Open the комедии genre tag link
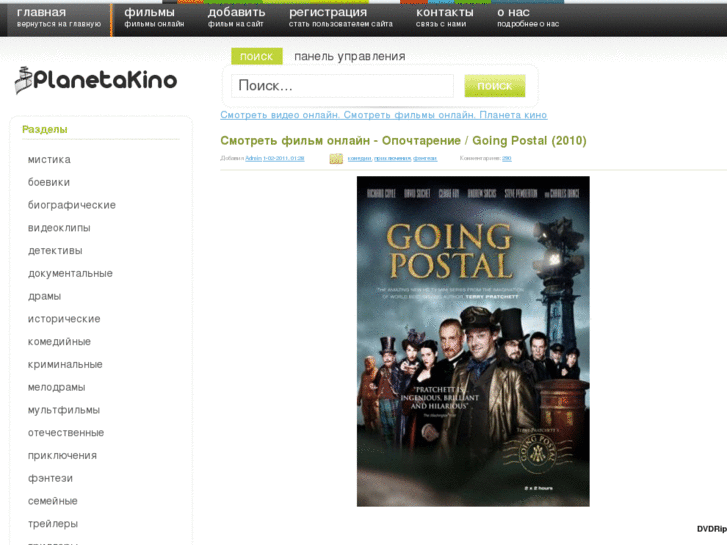The width and height of the screenshot is (727, 545). click(360, 159)
